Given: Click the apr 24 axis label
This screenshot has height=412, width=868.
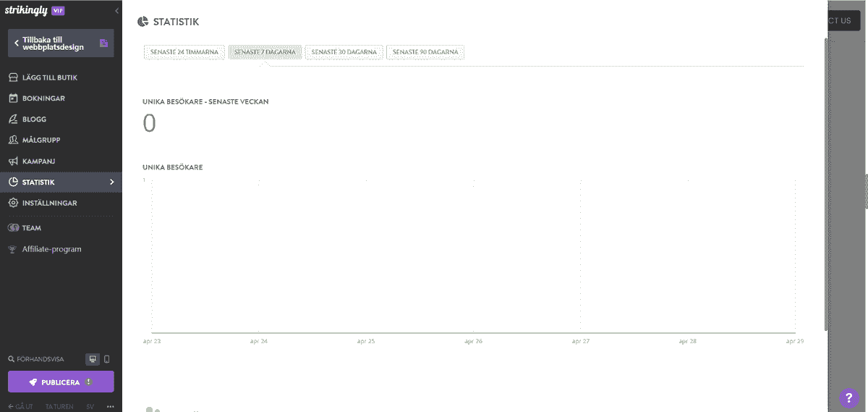Looking at the screenshot, I should (x=259, y=340).
